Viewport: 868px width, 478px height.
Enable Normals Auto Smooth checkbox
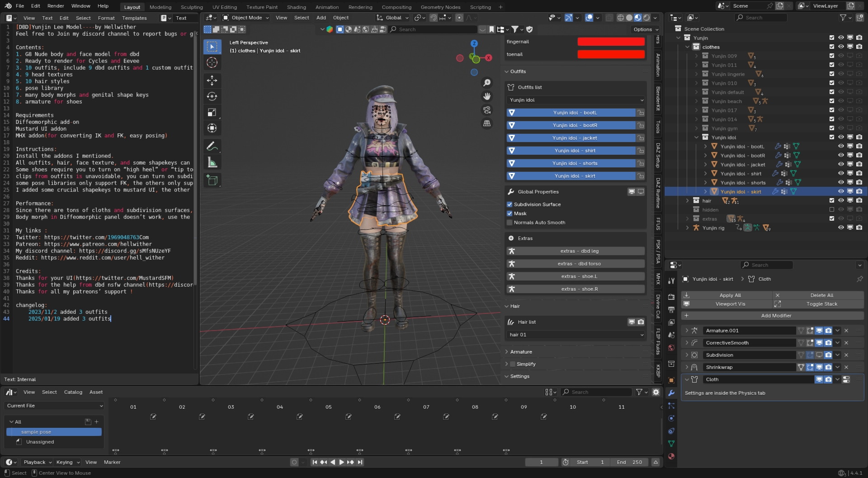click(x=509, y=222)
